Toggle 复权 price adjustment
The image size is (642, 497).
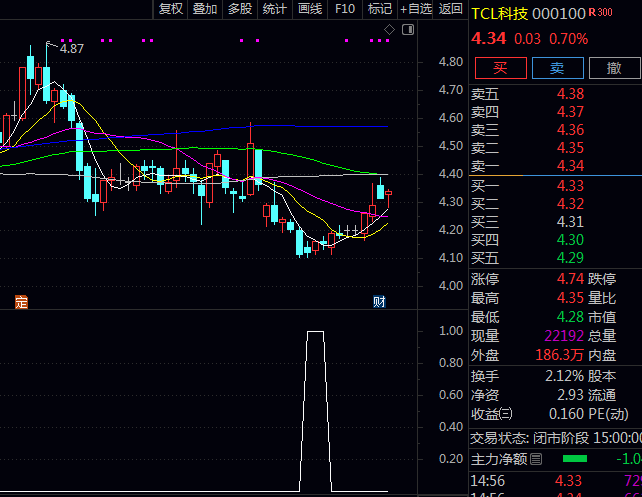(x=171, y=9)
